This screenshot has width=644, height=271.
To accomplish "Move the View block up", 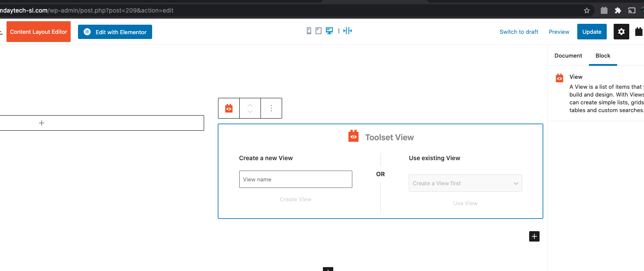I will (250, 105).
